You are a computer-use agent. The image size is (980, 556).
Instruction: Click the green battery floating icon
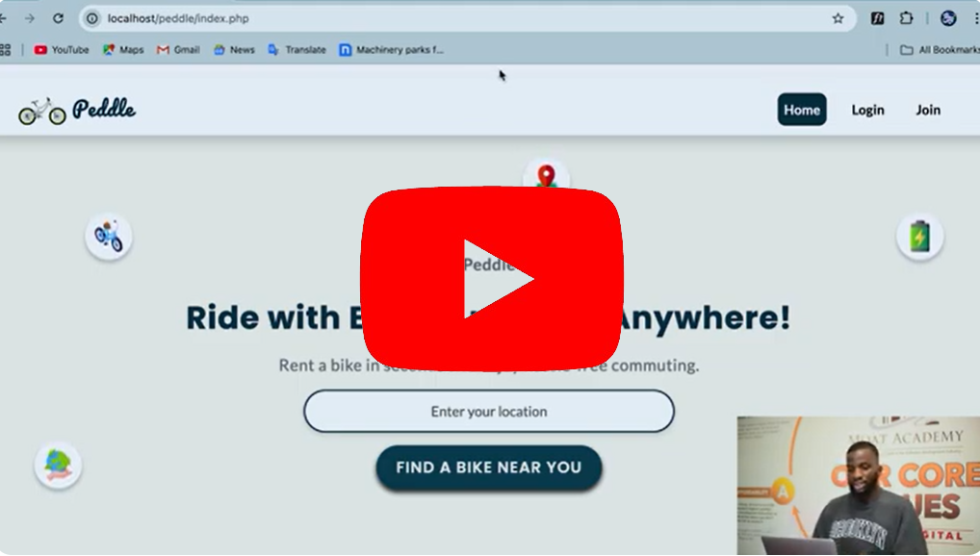pos(919,237)
